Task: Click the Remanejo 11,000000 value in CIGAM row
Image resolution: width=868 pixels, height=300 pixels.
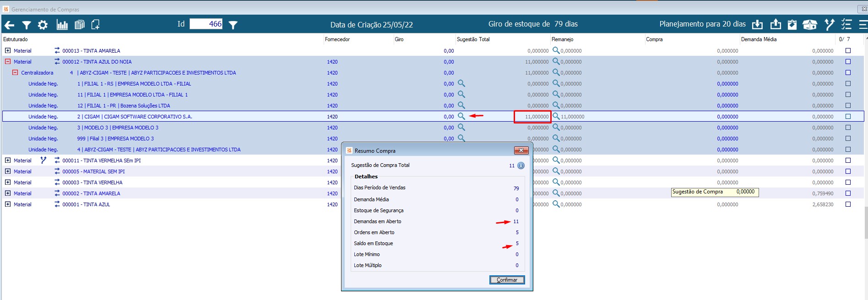Action: point(573,117)
